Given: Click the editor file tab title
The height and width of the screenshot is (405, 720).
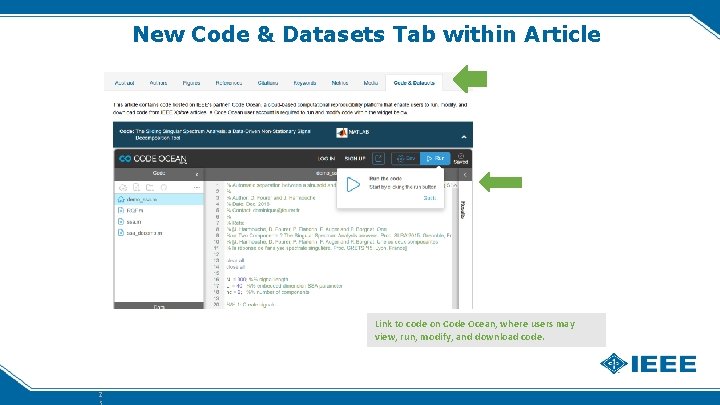Looking at the screenshot, I should pyautogui.click(x=326, y=173).
